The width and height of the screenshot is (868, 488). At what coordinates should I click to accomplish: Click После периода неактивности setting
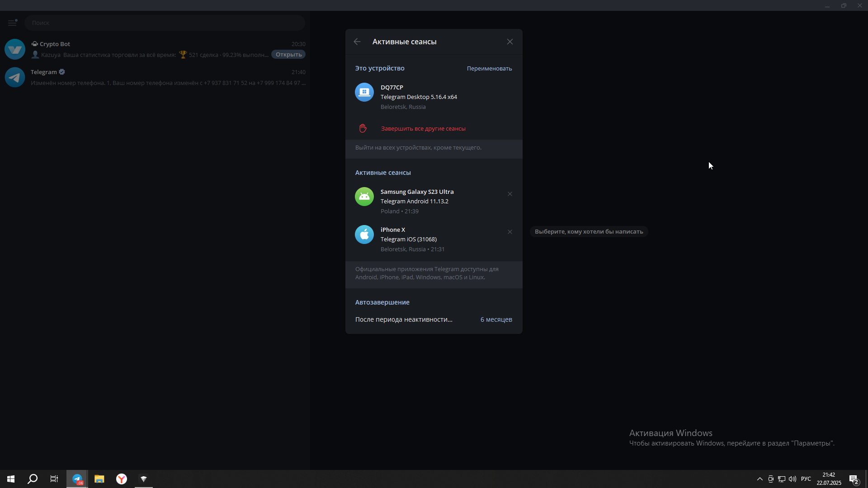[434, 319]
